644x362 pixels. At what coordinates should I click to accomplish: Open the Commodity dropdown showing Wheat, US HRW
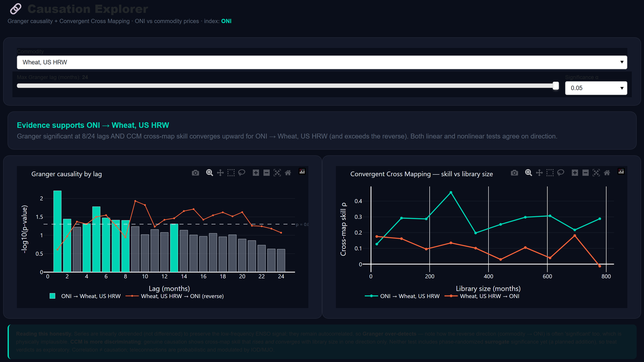322,62
